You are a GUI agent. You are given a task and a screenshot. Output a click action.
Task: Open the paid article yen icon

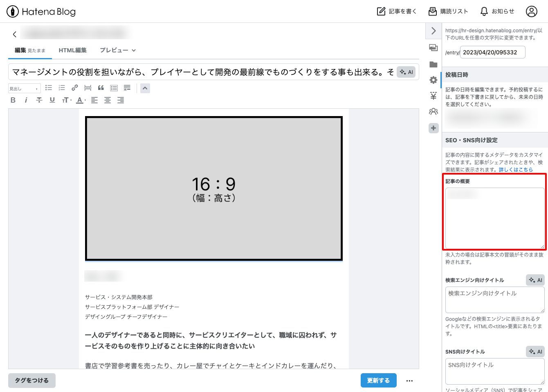point(433,96)
